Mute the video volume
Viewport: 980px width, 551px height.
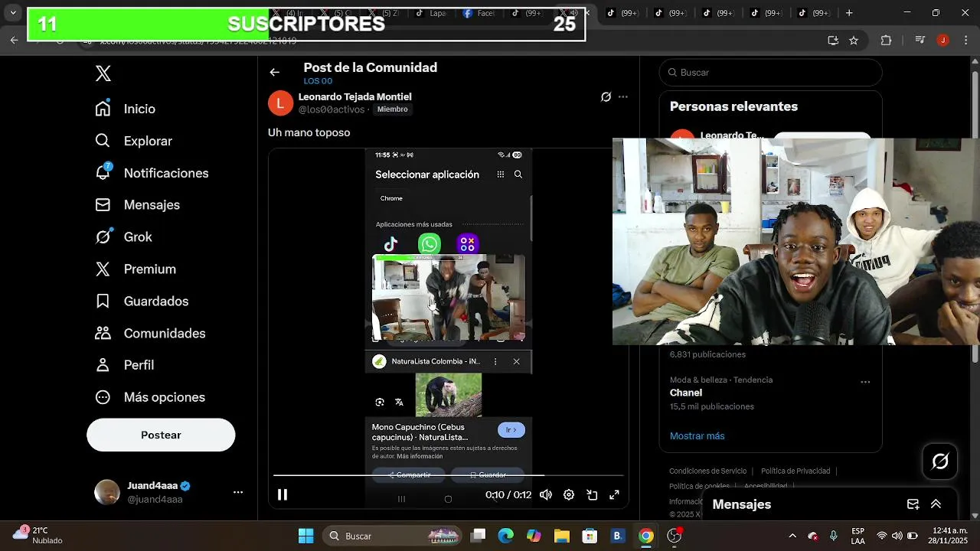pyautogui.click(x=546, y=495)
